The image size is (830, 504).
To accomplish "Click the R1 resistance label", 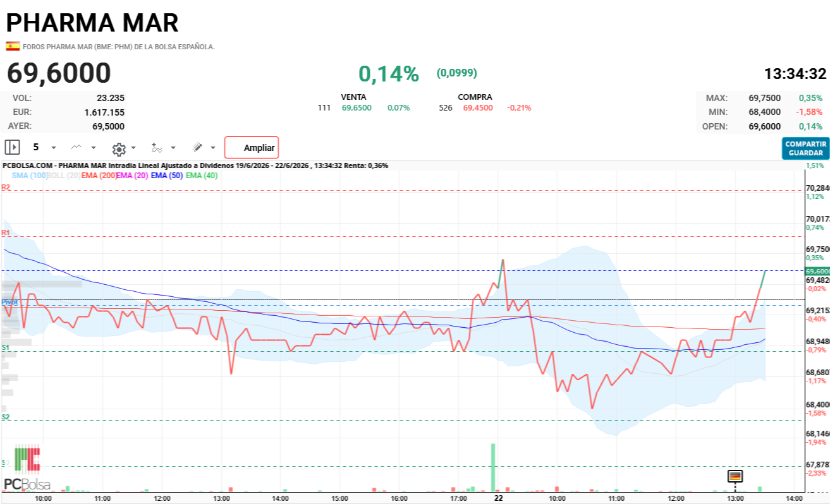I will (6, 233).
